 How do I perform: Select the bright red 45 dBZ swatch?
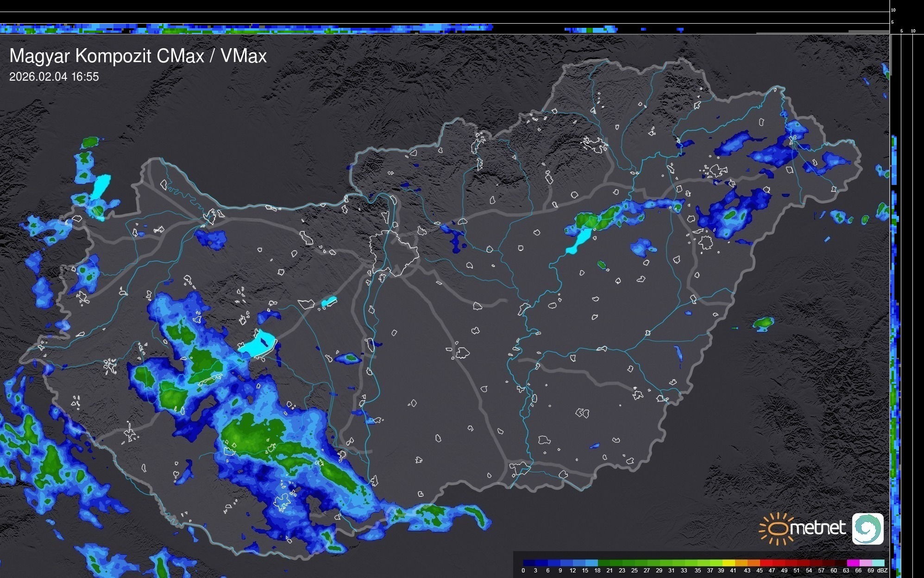tap(767, 563)
